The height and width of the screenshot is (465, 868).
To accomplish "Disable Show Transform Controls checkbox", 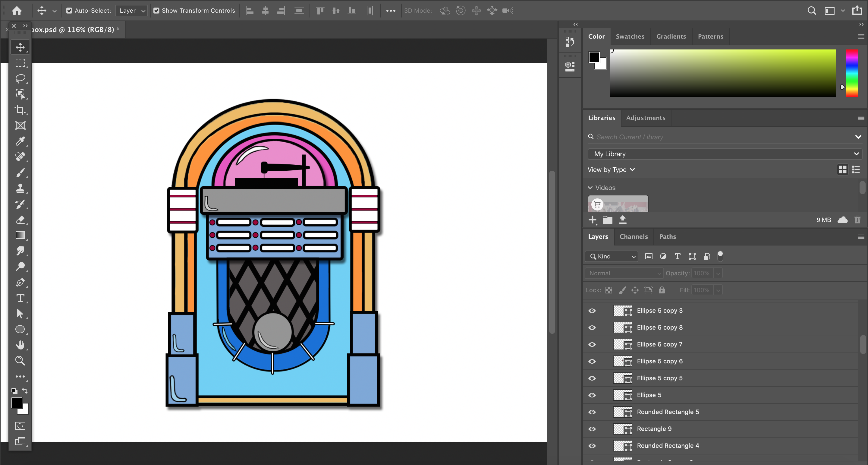I will click(x=156, y=11).
